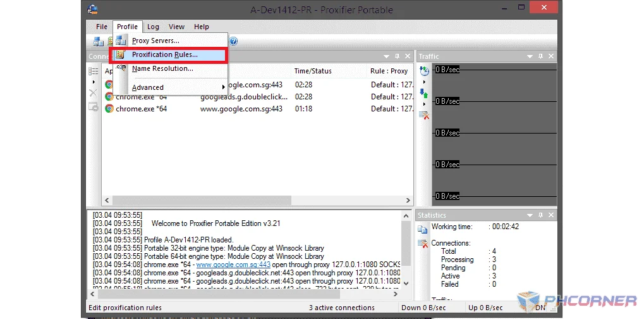Close the Connections panel
The image size is (644, 319).
point(408,56)
